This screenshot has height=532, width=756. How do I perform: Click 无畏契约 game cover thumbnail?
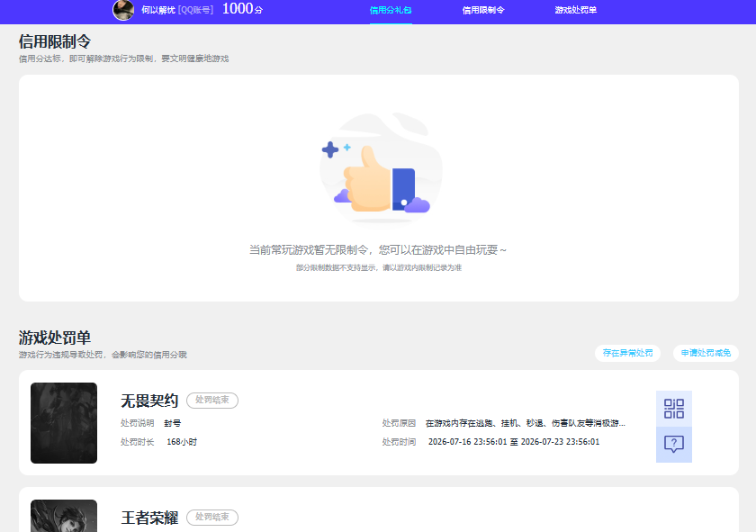[x=64, y=423]
